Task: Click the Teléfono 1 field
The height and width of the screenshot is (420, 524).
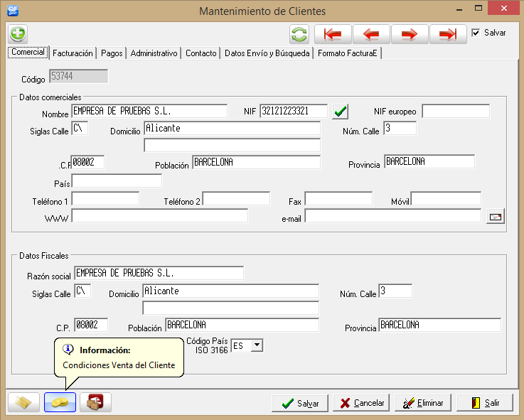Action: pyautogui.click(x=105, y=199)
